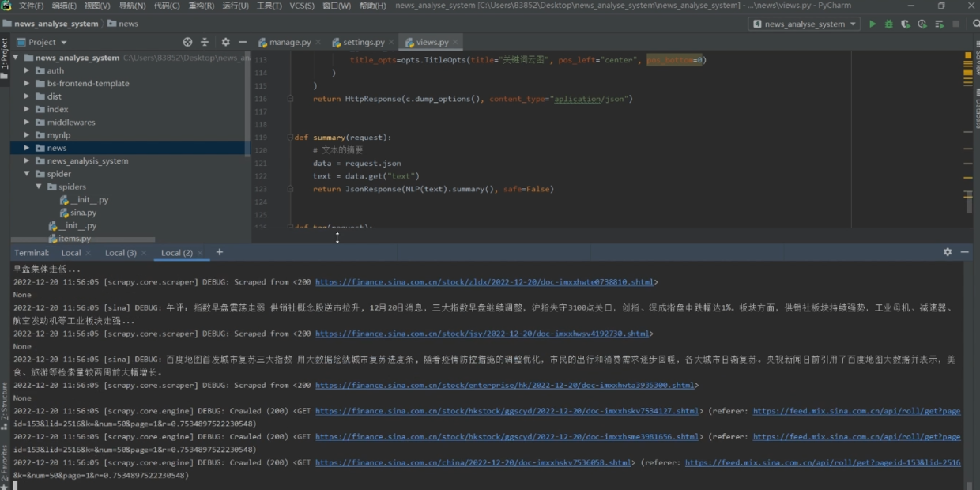The image size is (980, 490).
Task: Add a new terminal tab with plus
Action: (x=220, y=252)
